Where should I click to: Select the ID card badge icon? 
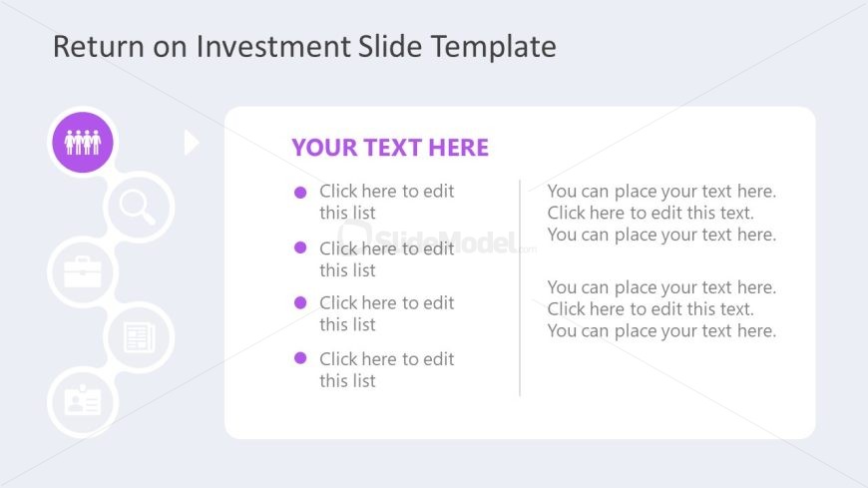[x=83, y=401]
